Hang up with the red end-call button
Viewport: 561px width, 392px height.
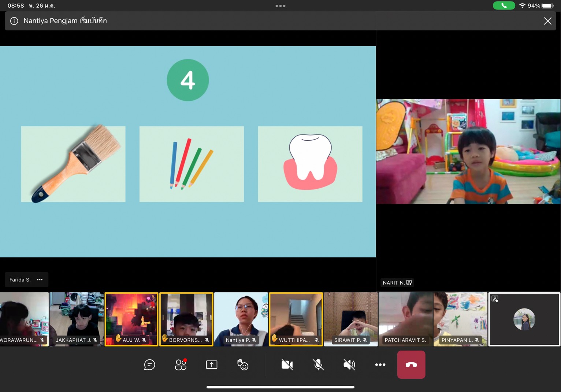[411, 365]
